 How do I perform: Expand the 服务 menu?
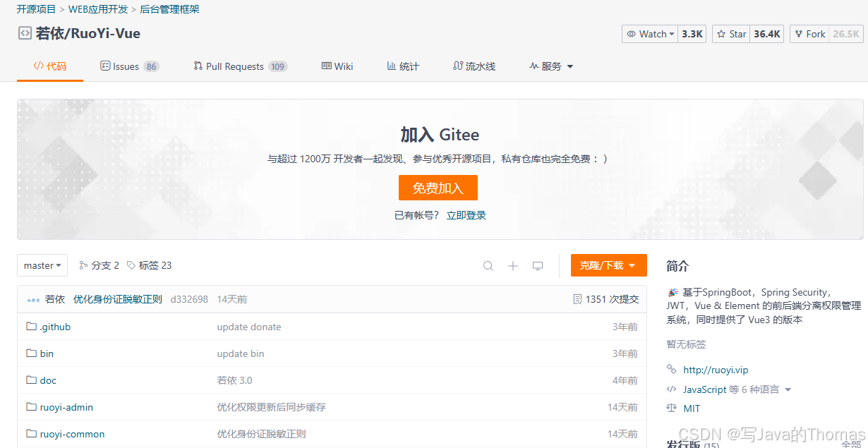(x=551, y=66)
